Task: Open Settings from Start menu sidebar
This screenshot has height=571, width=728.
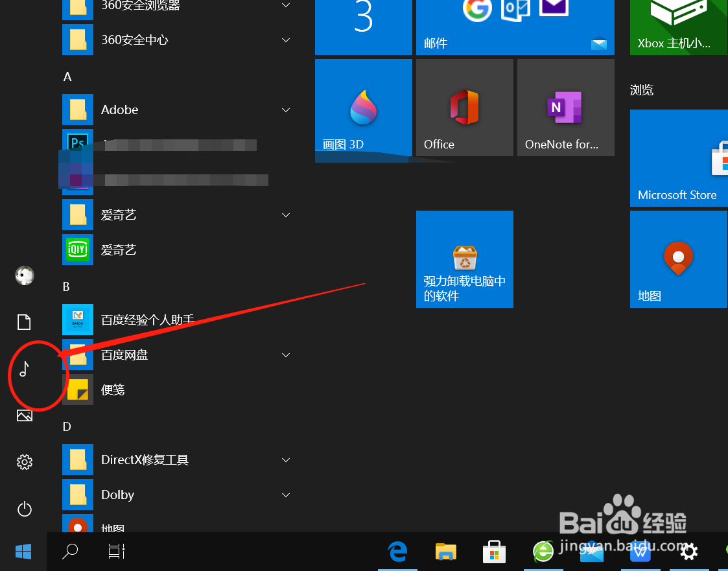Action: point(24,461)
